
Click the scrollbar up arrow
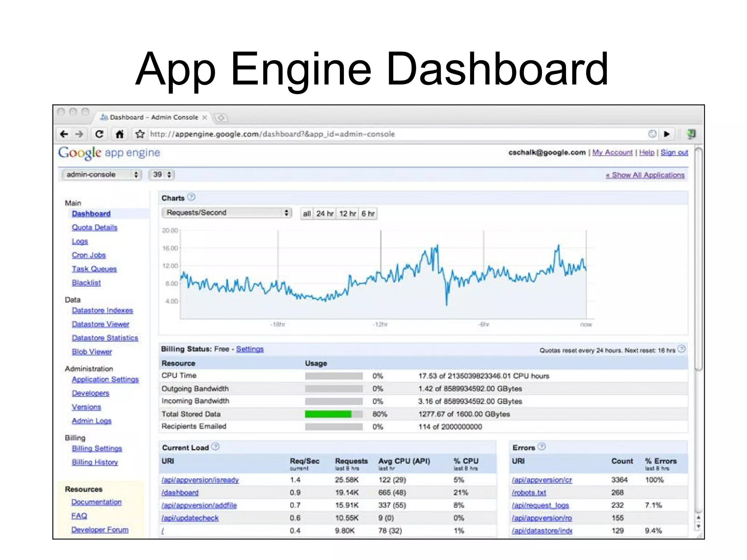[x=698, y=517]
